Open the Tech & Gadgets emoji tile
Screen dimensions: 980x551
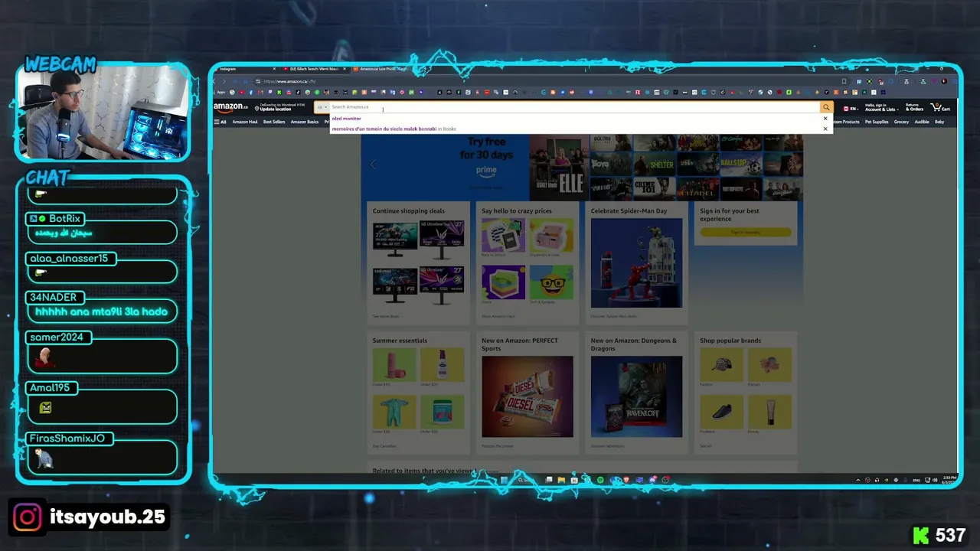[551, 284]
